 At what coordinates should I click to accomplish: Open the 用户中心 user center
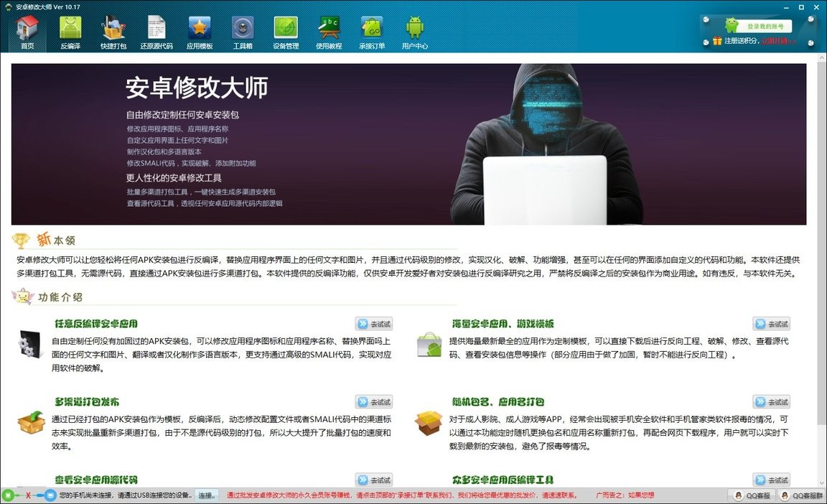tap(415, 32)
